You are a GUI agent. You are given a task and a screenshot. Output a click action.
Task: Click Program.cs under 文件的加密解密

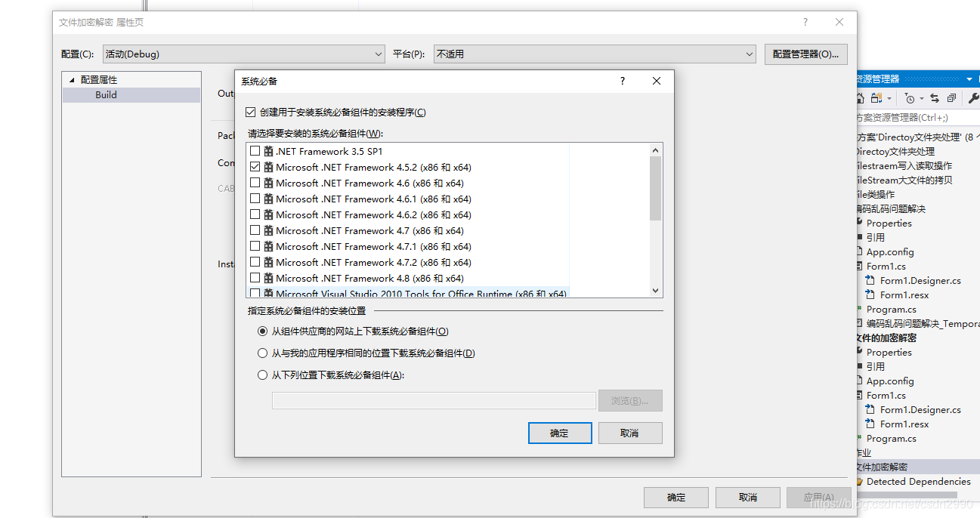point(891,438)
